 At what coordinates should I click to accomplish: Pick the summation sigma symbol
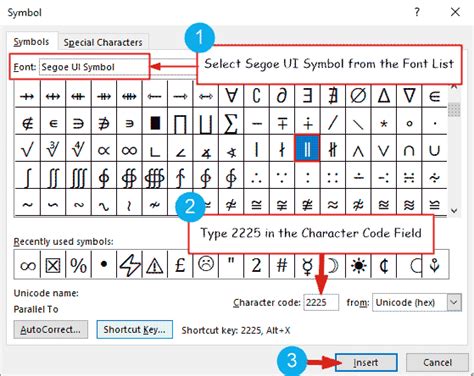click(x=231, y=123)
